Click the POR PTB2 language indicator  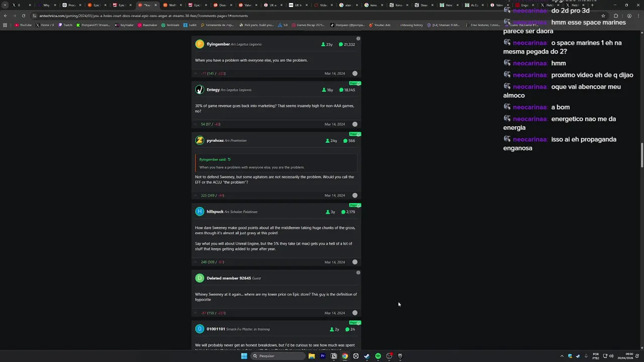click(596, 356)
